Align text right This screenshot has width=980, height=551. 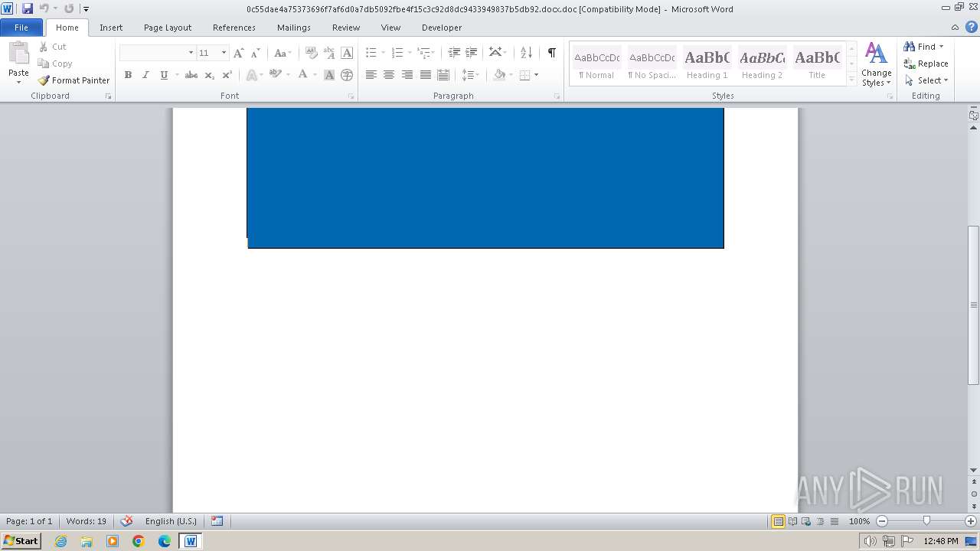point(407,75)
